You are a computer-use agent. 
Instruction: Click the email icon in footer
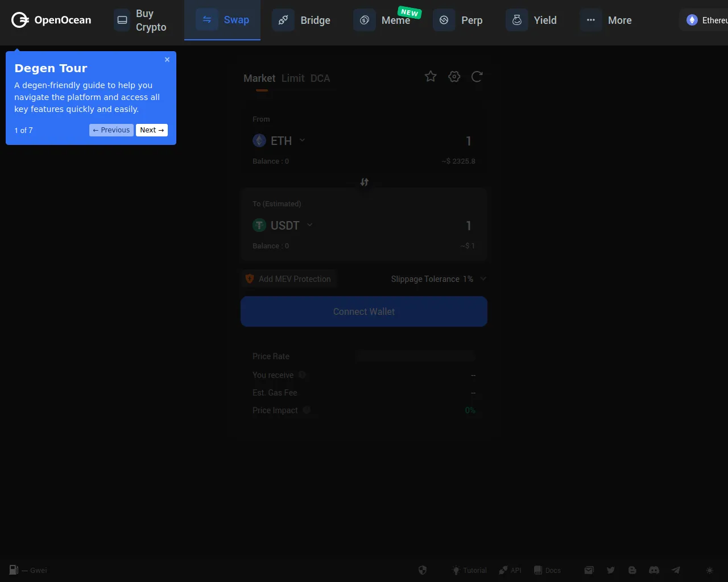(x=589, y=570)
